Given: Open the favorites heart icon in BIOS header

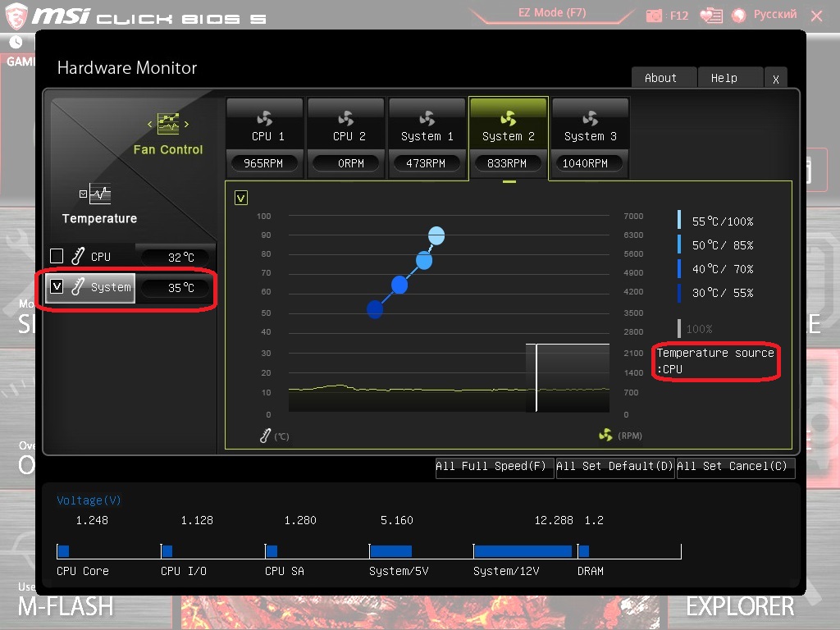Looking at the screenshot, I should [711, 15].
